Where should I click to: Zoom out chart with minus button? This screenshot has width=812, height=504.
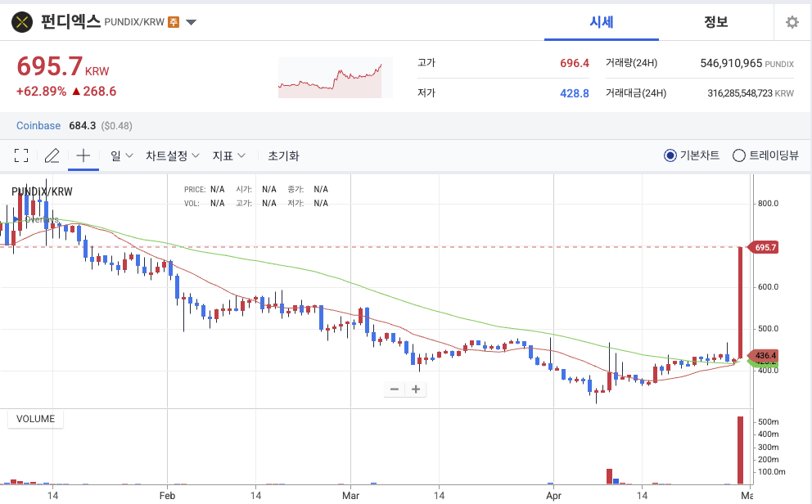(x=395, y=389)
